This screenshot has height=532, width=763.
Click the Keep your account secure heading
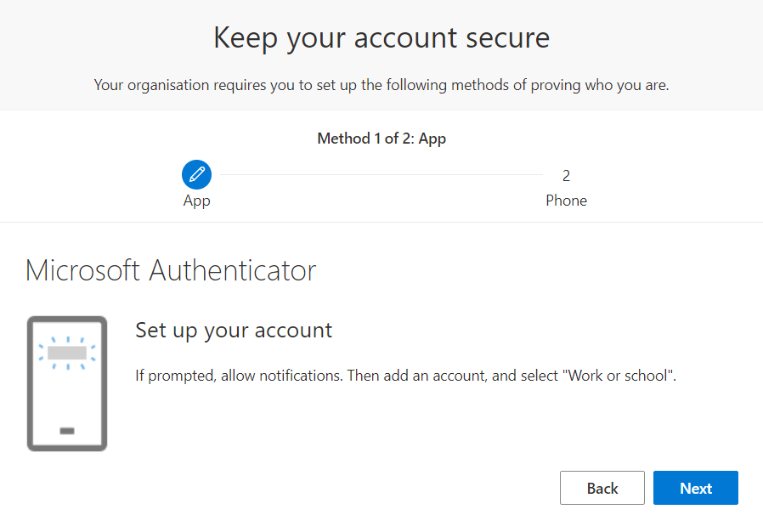click(381, 37)
